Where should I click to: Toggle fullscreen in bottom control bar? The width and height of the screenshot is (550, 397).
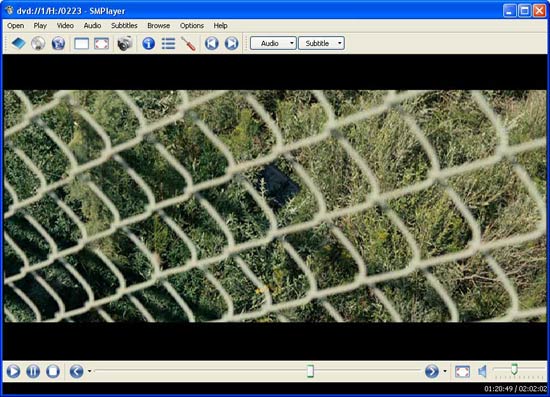coord(462,371)
